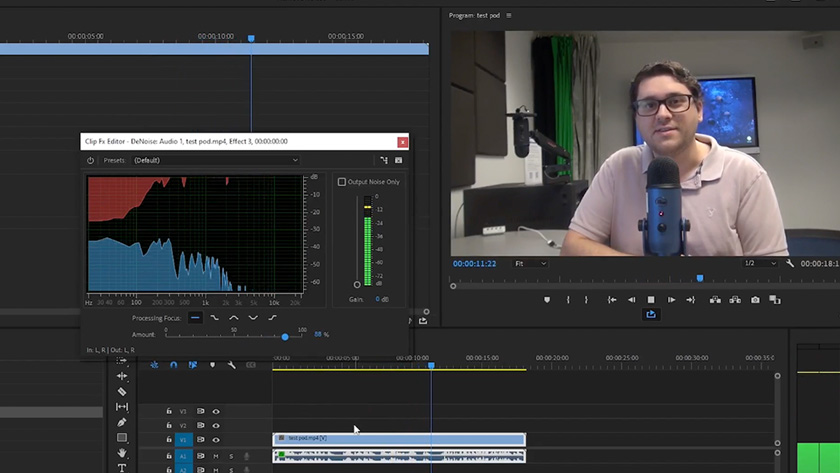840x473 pixels.
Task: Click the Go to In point button
Action: [x=612, y=300]
